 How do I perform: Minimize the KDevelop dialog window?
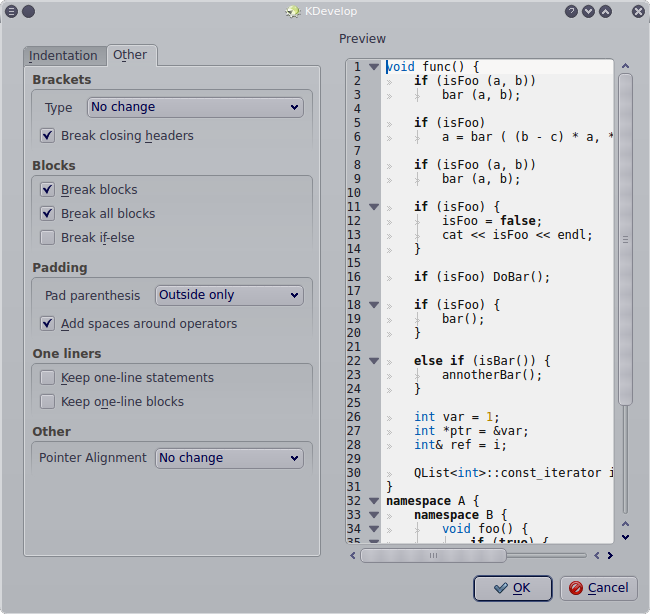point(588,11)
